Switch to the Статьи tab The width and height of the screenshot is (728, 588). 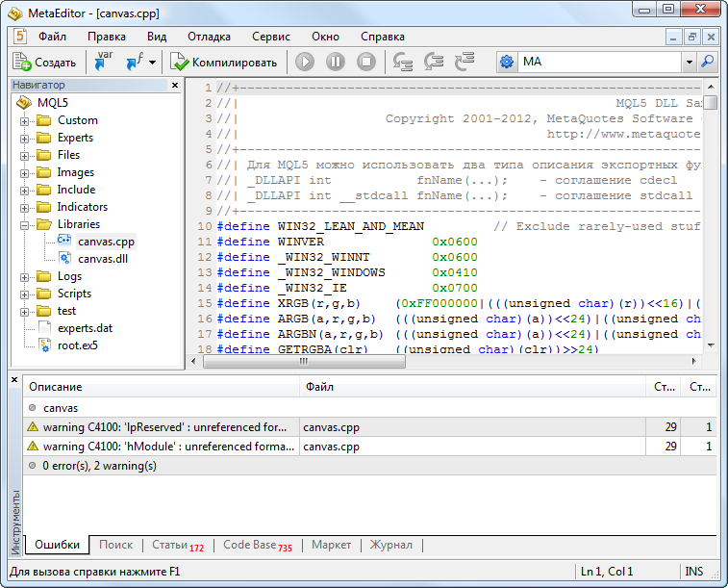pos(178,545)
